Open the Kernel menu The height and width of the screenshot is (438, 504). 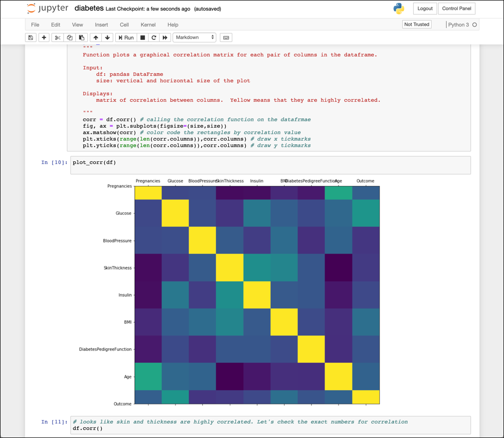click(x=148, y=24)
